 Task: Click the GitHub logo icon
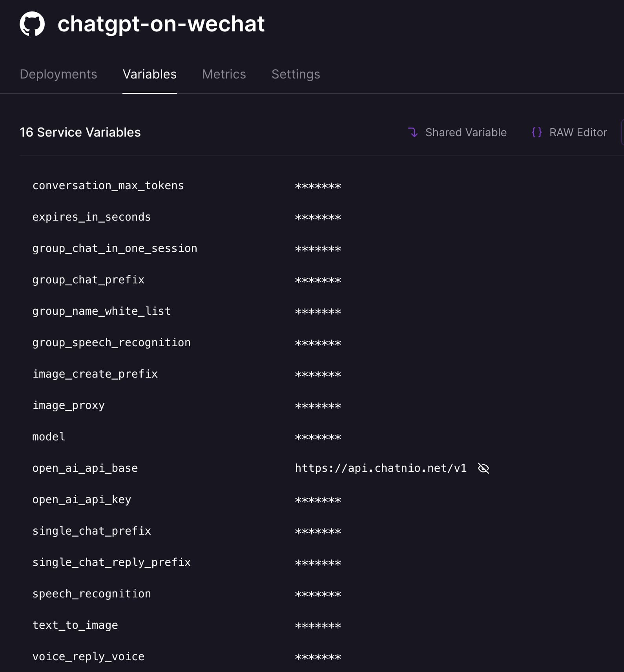pos(32,24)
